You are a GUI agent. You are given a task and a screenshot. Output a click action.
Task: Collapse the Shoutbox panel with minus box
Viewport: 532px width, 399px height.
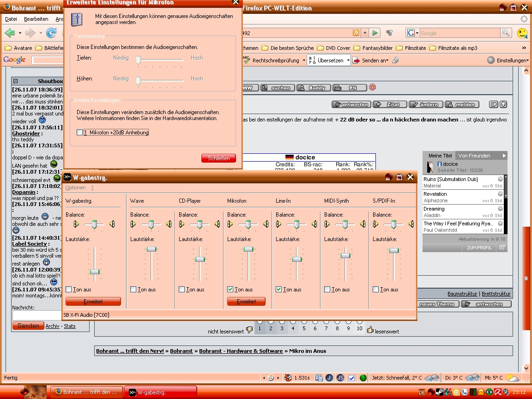coord(15,81)
